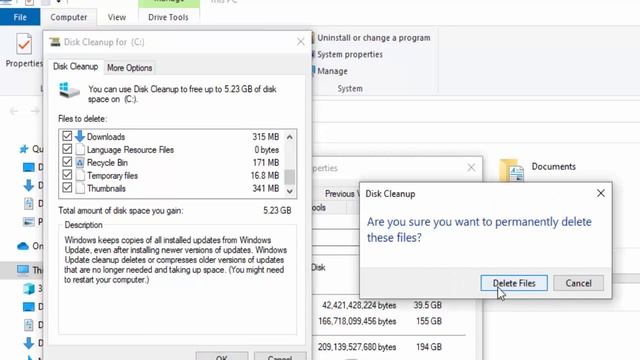Click Manage in the System group
Viewport: 640px width, 360px height.
(332, 71)
